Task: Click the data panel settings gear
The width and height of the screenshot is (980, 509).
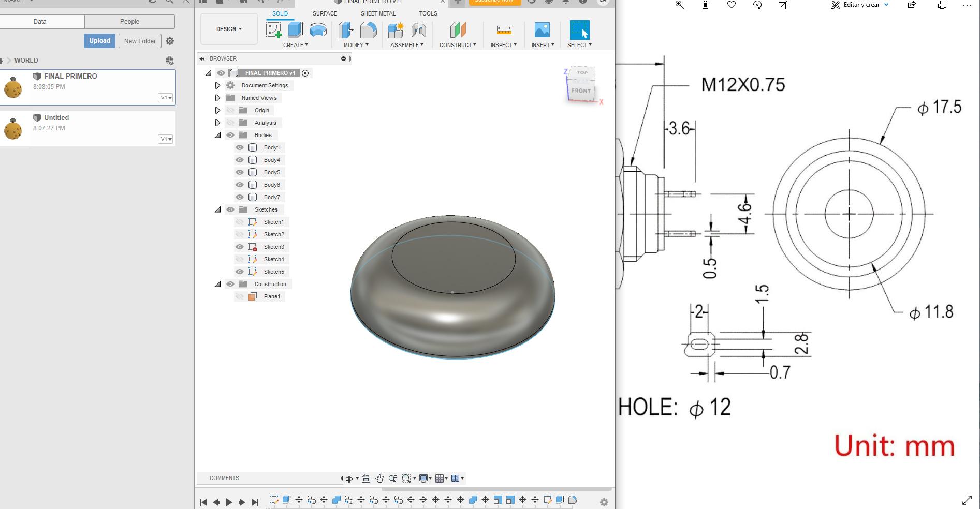Action: (170, 41)
